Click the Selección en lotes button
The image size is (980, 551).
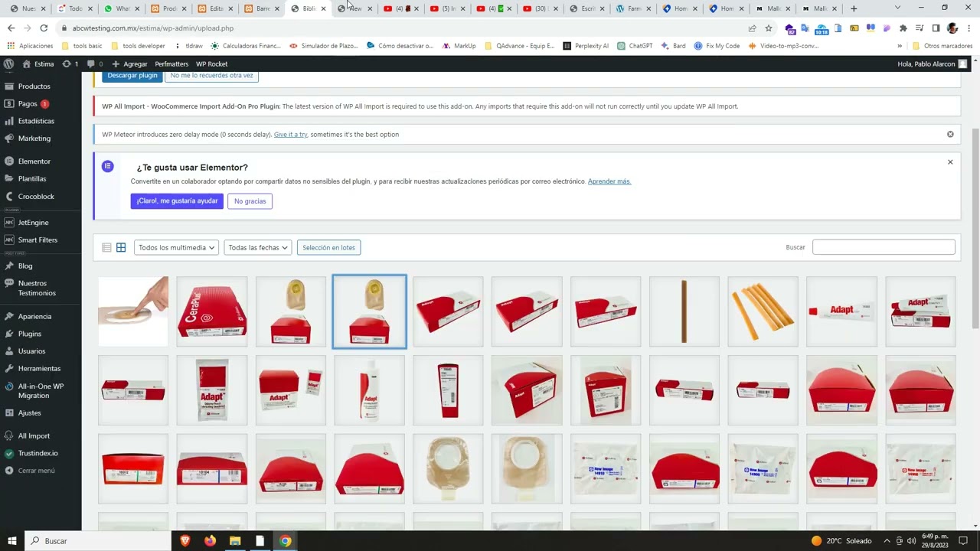[328, 247]
